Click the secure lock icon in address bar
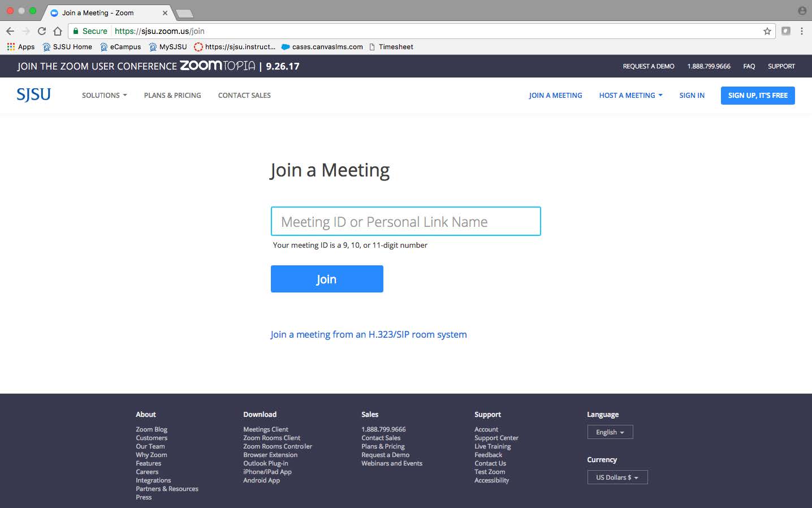Image resolution: width=812 pixels, height=508 pixels. point(75,31)
